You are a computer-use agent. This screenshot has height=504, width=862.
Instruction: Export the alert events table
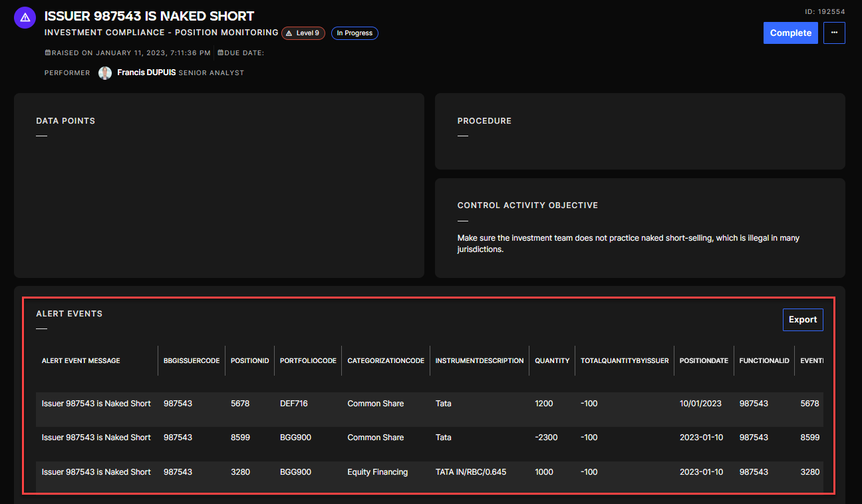[x=802, y=320]
